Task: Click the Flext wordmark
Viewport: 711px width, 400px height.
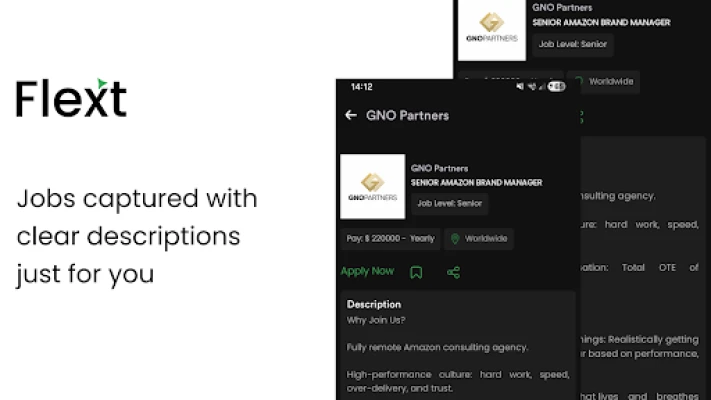Action: (x=70, y=98)
